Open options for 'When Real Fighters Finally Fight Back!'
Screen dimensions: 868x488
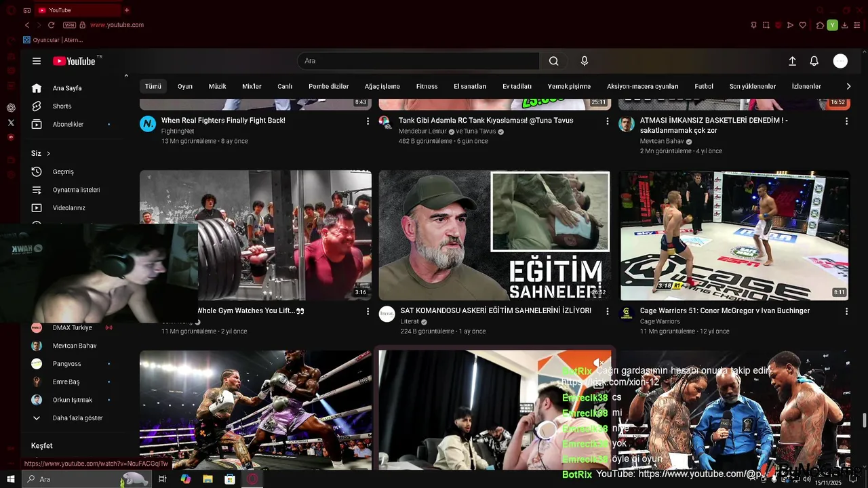point(368,121)
